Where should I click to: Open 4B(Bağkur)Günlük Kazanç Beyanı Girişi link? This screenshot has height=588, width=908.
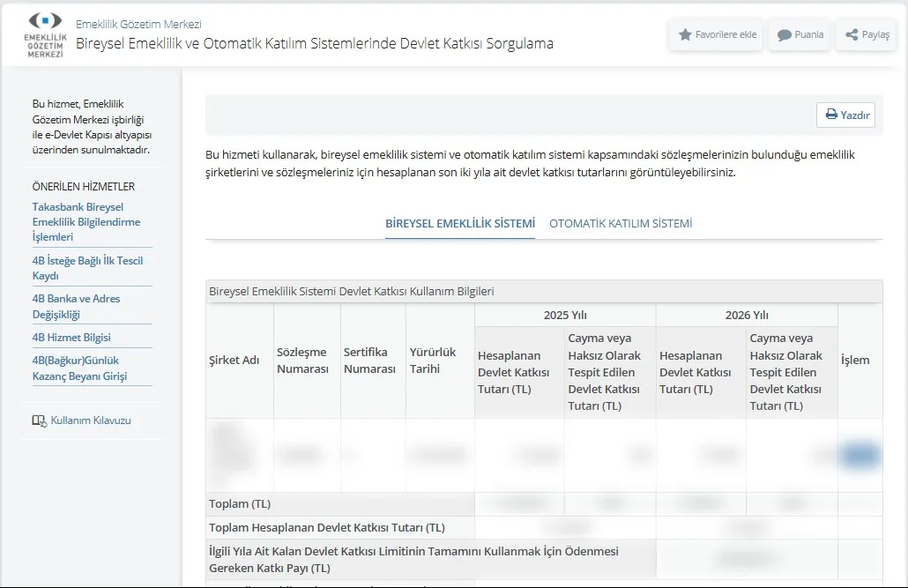[x=80, y=368]
